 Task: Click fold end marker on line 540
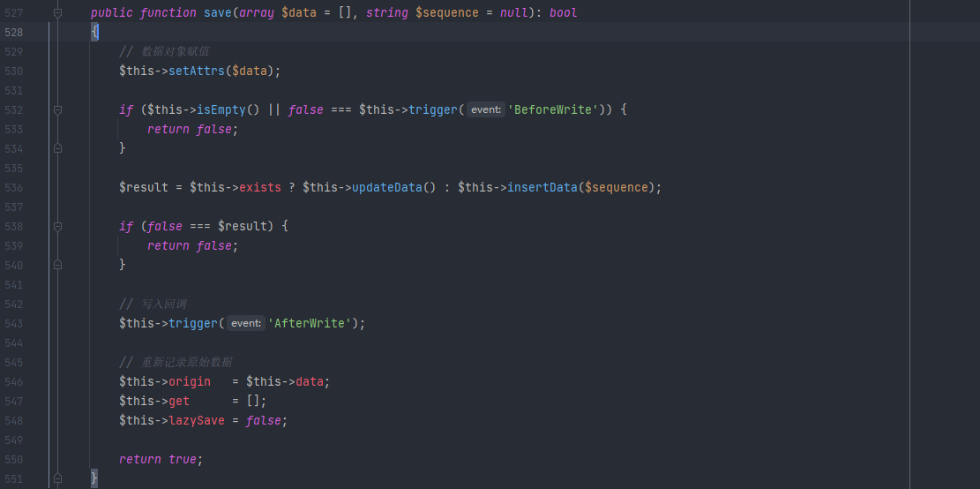[57, 265]
